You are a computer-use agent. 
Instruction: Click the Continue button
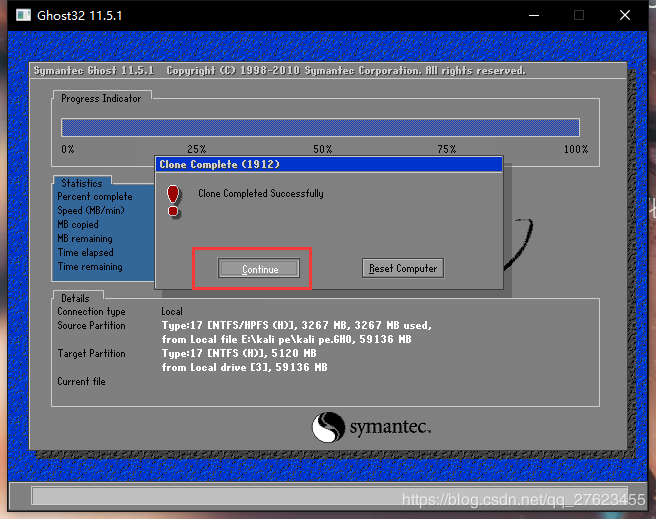pos(259,268)
